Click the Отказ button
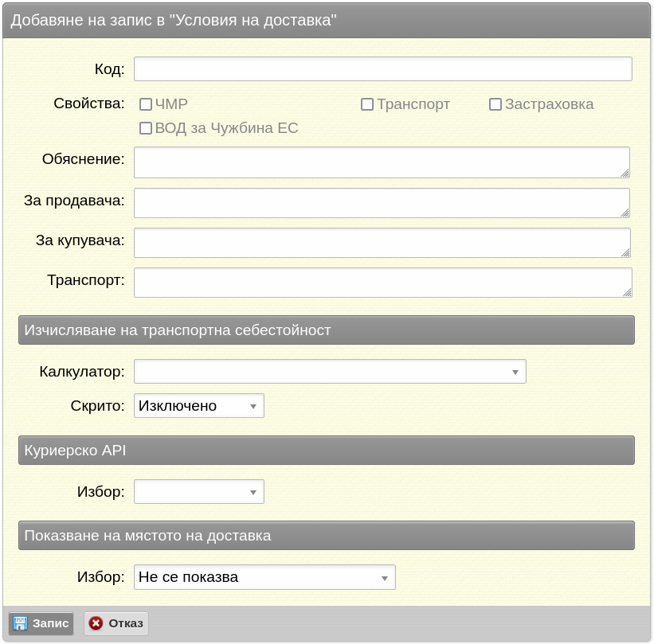The height and width of the screenshot is (644, 654). click(116, 623)
